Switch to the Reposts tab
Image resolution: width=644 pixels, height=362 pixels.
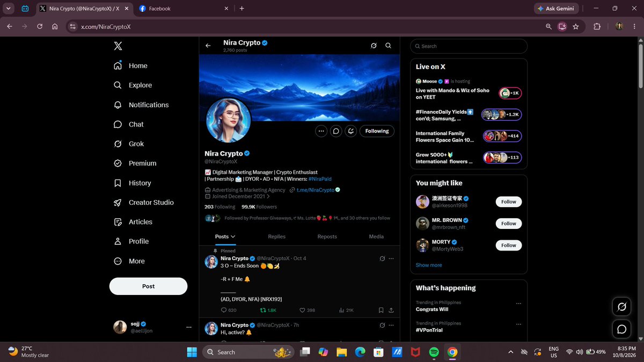click(x=327, y=237)
